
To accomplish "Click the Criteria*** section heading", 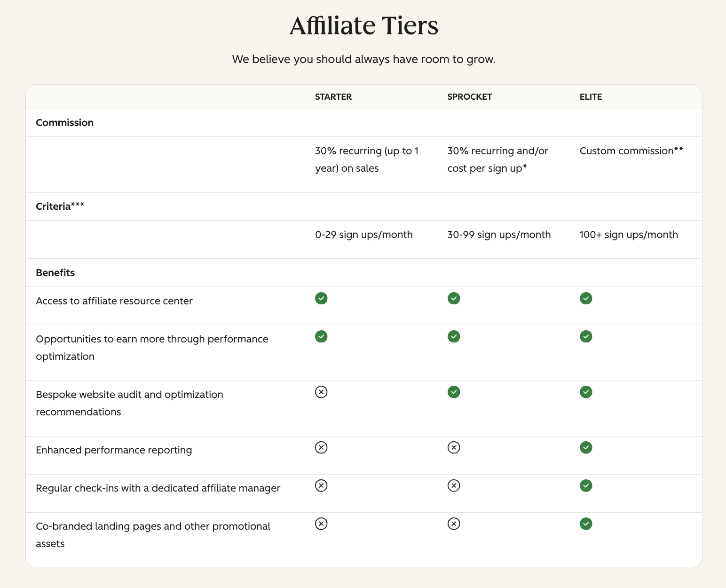I will [x=60, y=207].
